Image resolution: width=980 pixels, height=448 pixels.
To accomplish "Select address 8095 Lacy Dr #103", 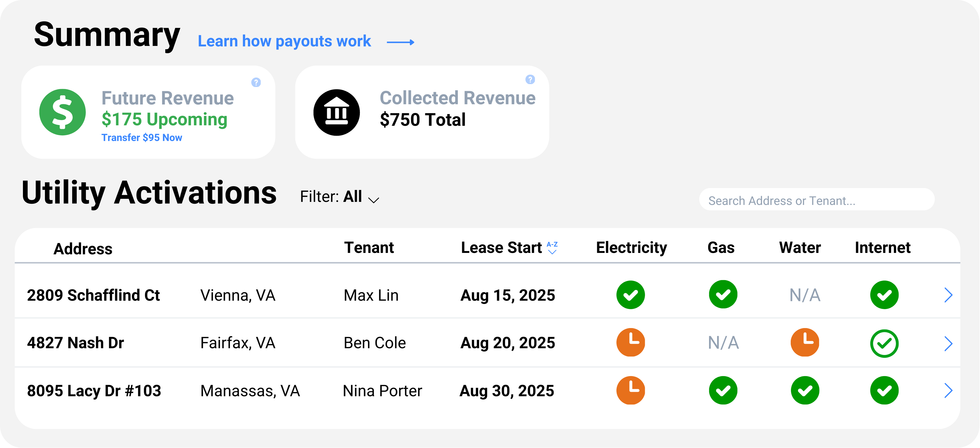I will click(94, 391).
